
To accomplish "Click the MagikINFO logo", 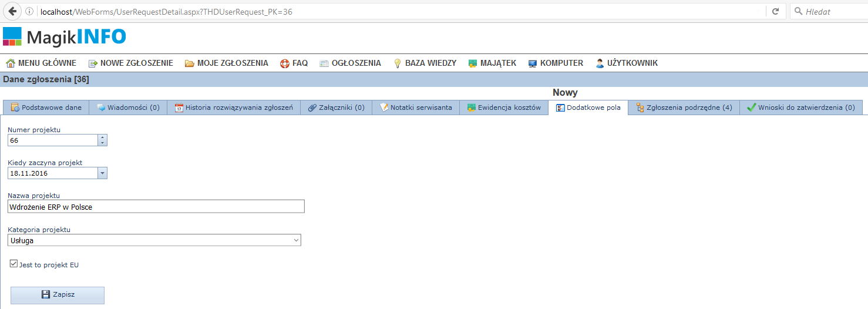I will click(x=65, y=37).
